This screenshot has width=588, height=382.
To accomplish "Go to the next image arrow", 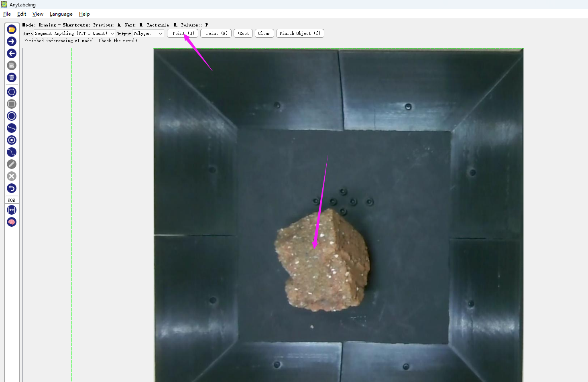I will (12, 41).
